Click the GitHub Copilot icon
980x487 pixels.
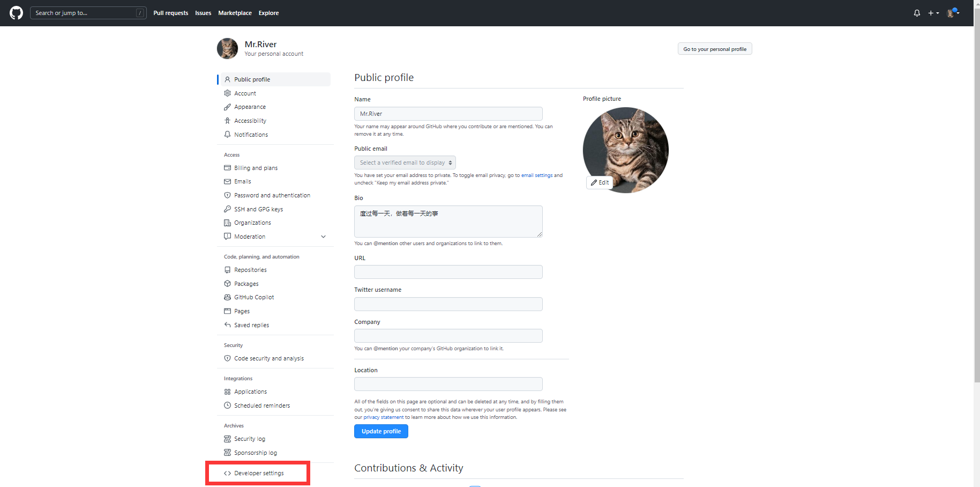point(227,297)
